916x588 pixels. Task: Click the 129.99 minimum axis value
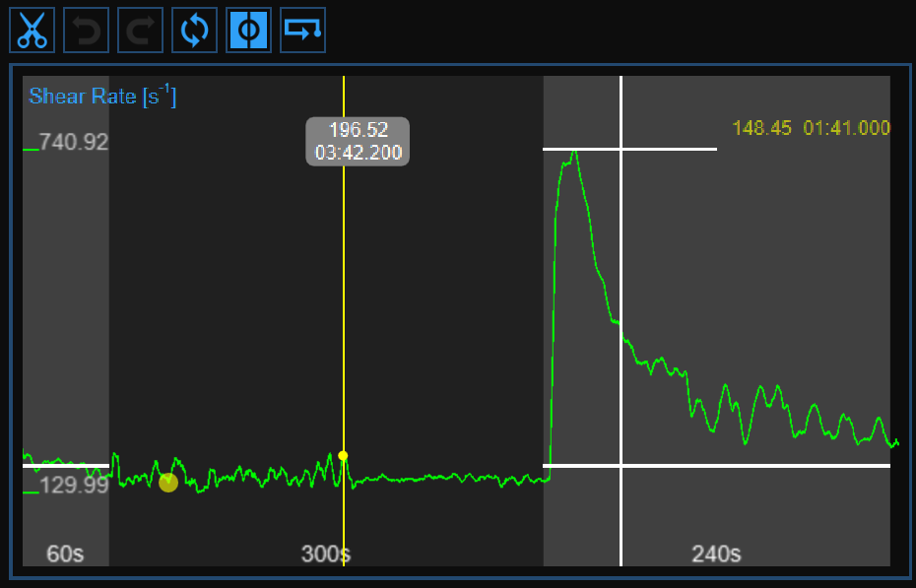coord(73,486)
